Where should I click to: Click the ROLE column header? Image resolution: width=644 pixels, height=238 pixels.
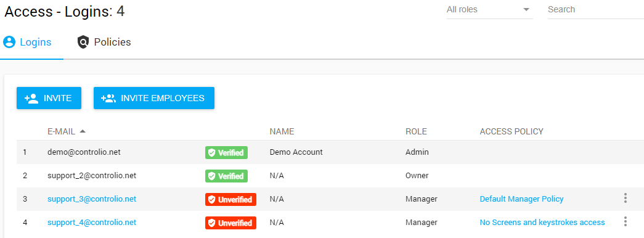click(x=416, y=131)
